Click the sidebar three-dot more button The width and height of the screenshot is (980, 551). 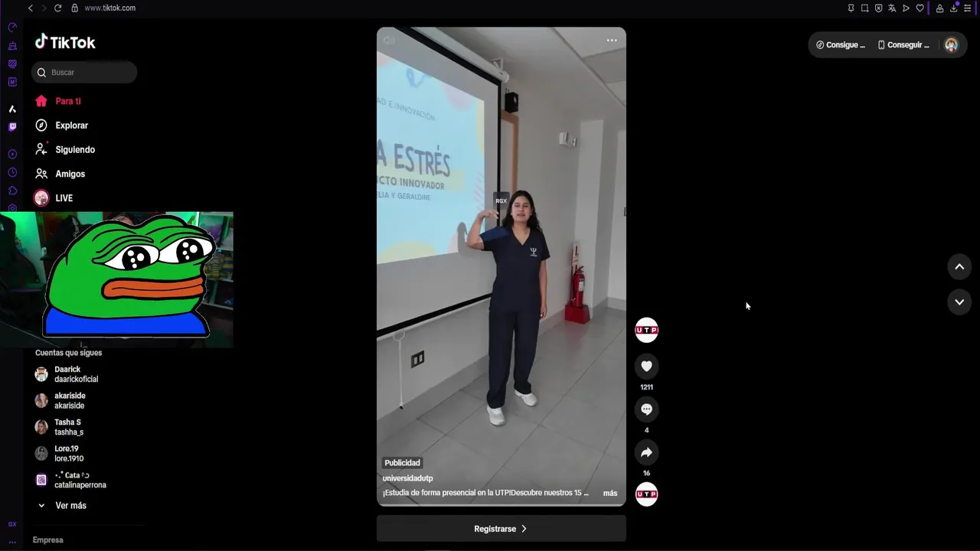[x=12, y=541]
